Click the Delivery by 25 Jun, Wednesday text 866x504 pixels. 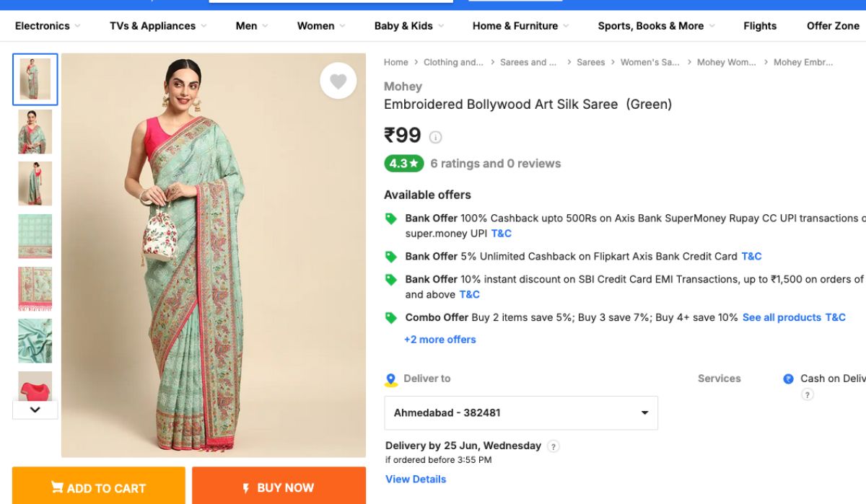point(463,446)
